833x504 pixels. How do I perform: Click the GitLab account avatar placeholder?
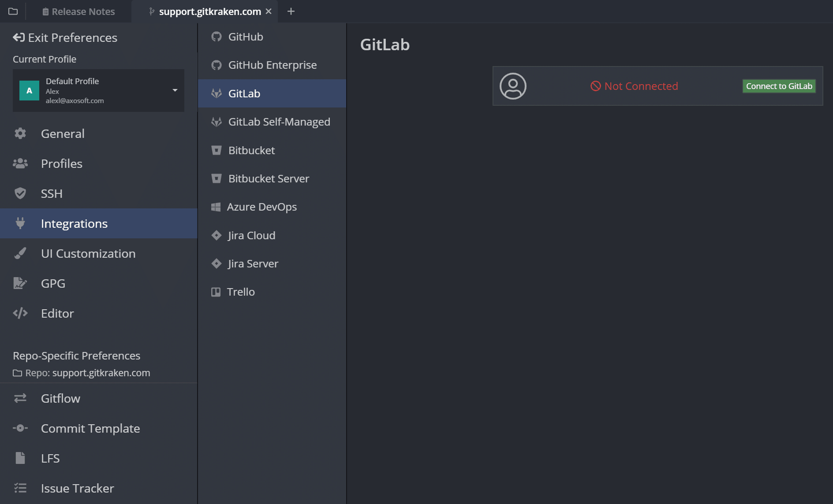pyautogui.click(x=513, y=86)
